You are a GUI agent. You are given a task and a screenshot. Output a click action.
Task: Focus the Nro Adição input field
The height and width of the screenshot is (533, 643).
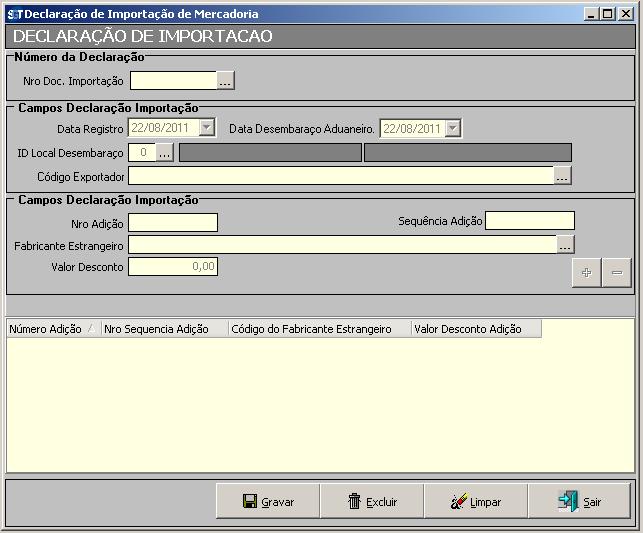pyautogui.click(x=172, y=222)
